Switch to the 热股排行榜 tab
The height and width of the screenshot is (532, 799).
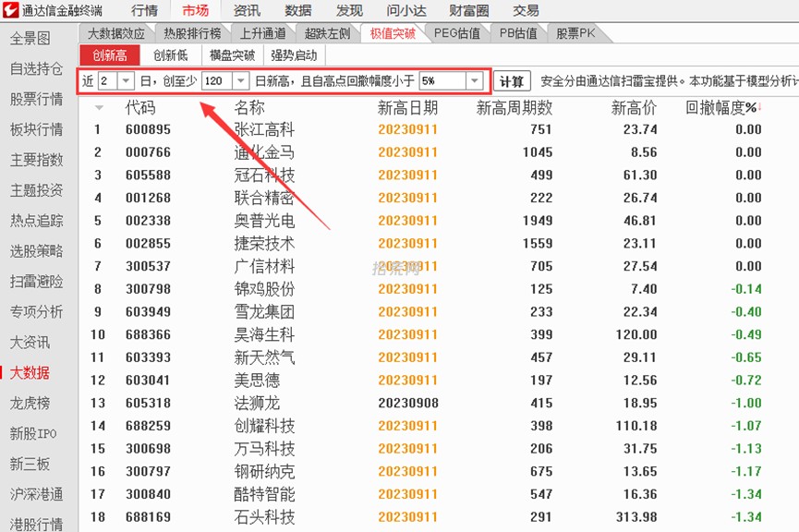(x=192, y=33)
